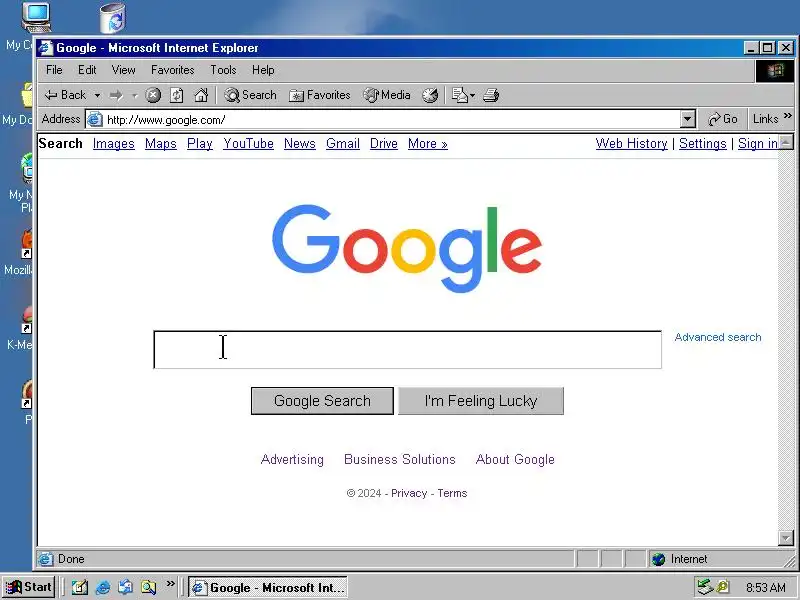
Task: Click the IE page icon in status bar
Action: click(x=45, y=559)
